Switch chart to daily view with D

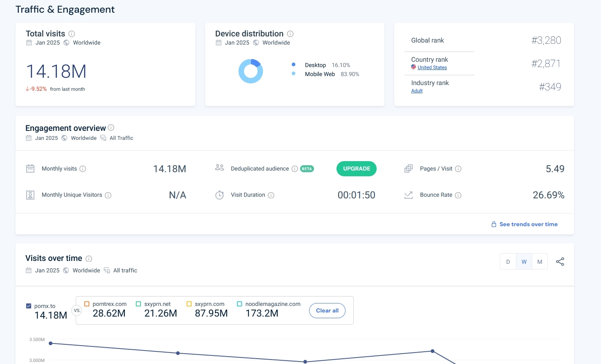(508, 262)
